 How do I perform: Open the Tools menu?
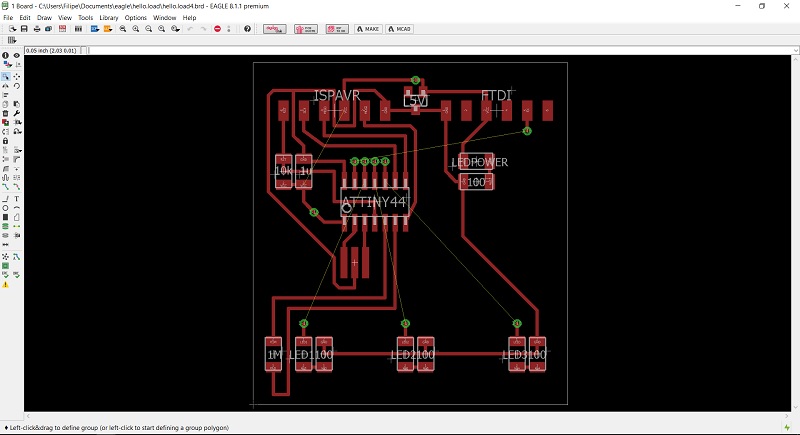point(85,17)
